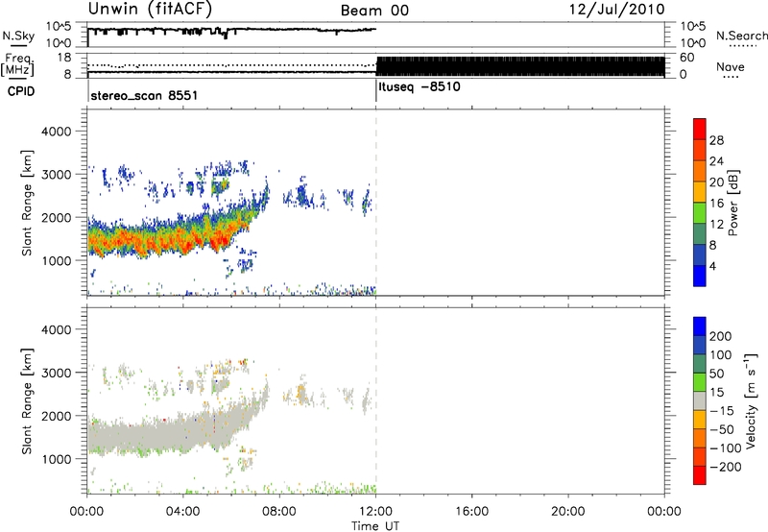Click the green segment of power color bar
The image size is (768, 532).
point(700,212)
